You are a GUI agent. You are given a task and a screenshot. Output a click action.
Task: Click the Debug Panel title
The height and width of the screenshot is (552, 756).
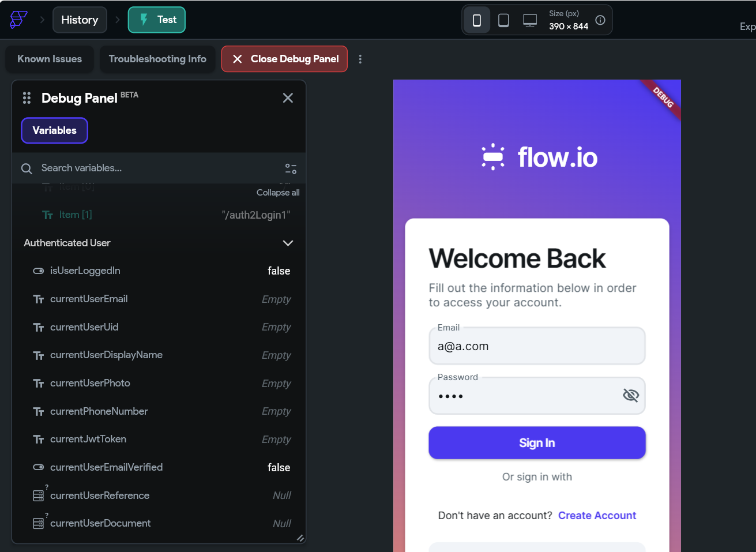click(80, 98)
